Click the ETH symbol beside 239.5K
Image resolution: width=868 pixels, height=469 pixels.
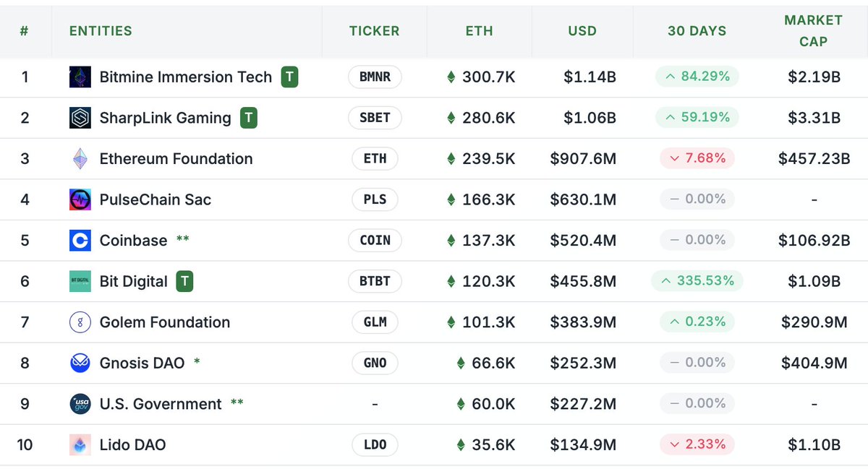[451, 159]
